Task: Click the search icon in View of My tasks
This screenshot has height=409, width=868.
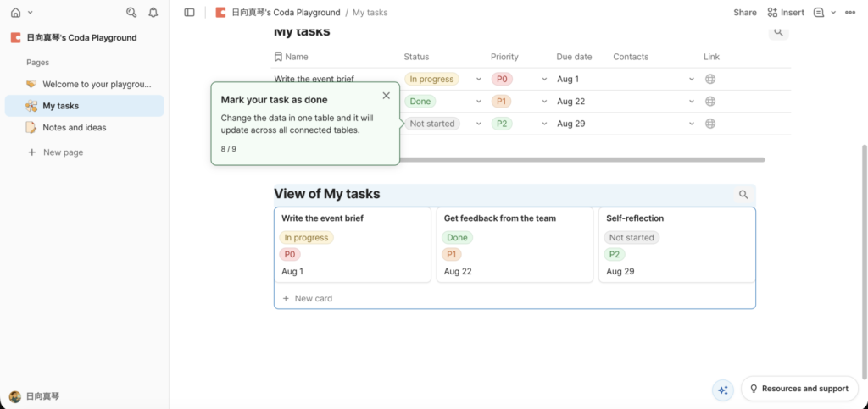Action: (743, 195)
